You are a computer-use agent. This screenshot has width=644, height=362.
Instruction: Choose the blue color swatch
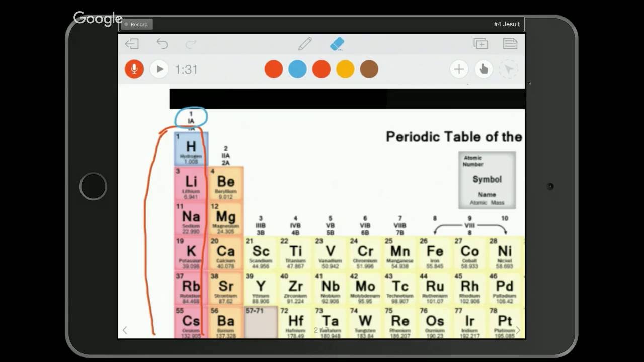coord(297,69)
